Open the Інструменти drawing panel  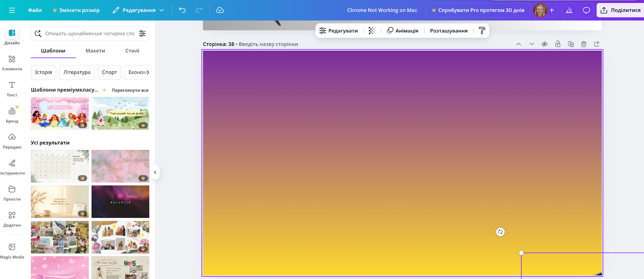pos(12,167)
